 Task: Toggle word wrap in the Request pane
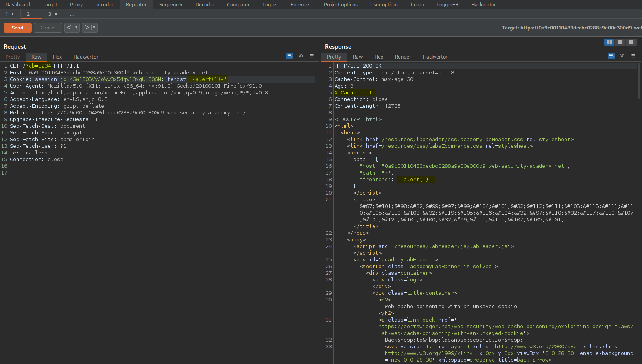click(x=290, y=56)
